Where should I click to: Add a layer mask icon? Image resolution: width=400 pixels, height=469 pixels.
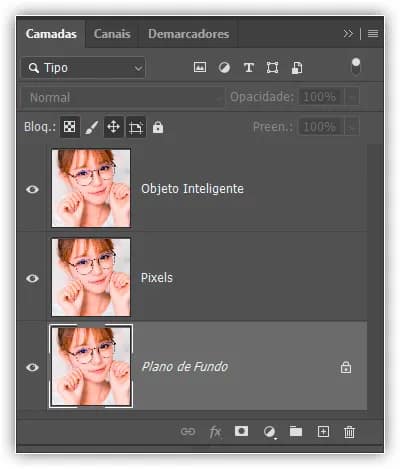[241, 431]
